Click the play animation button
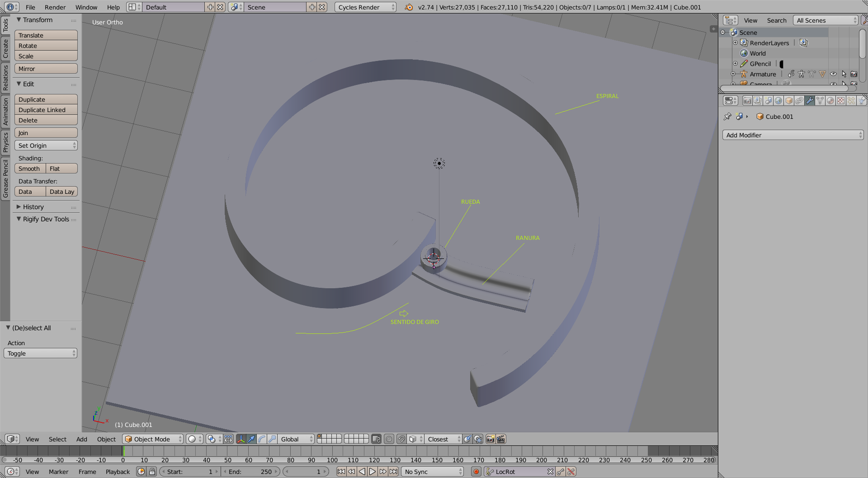 (x=372, y=472)
